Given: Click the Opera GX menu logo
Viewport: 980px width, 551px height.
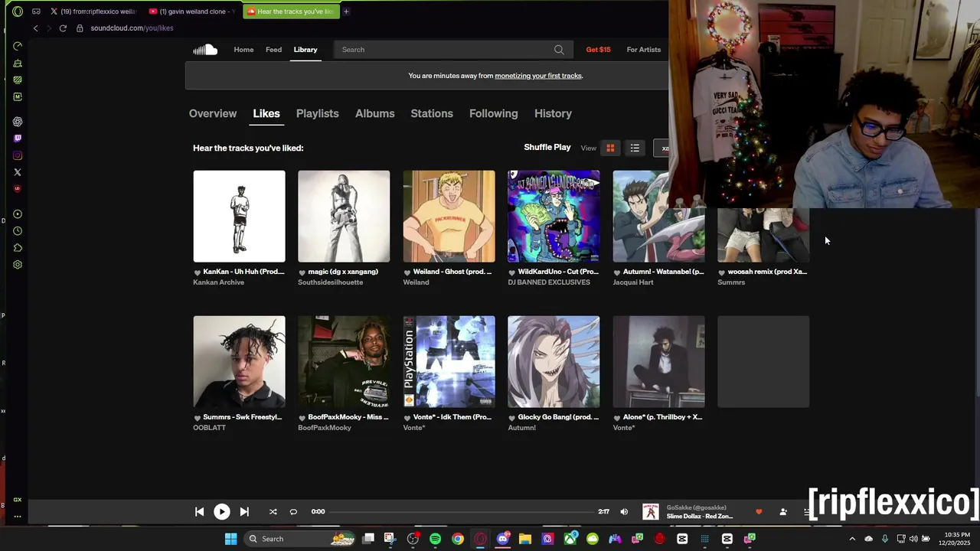Looking at the screenshot, I should (x=18, y=11).
